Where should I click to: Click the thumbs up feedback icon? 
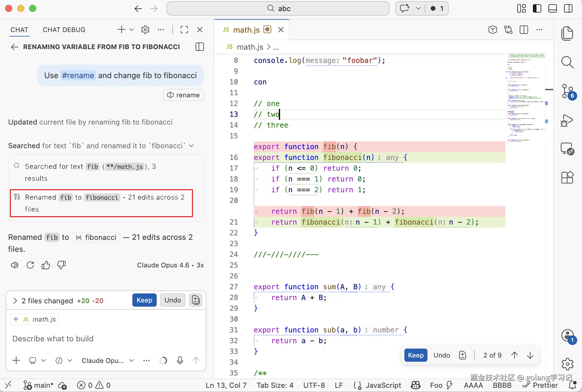[46, 265]
